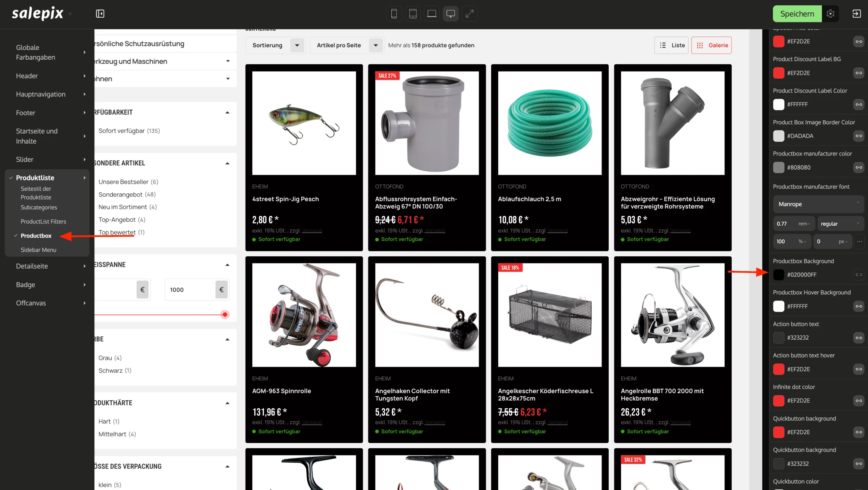Switch to Galerie view

click(711, 45)
